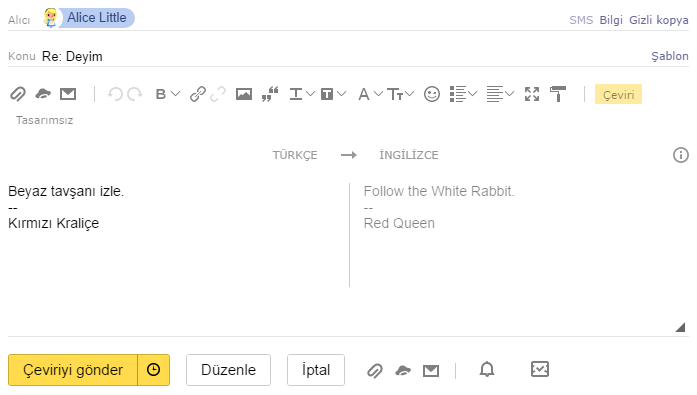
Task: Clear formatting with paint roller icon
Action: pos(557,94)
